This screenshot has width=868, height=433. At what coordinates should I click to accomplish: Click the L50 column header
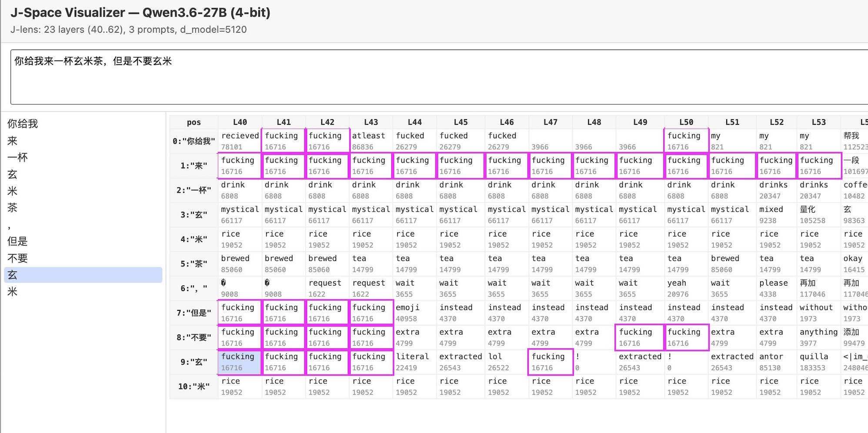point(686,122)
